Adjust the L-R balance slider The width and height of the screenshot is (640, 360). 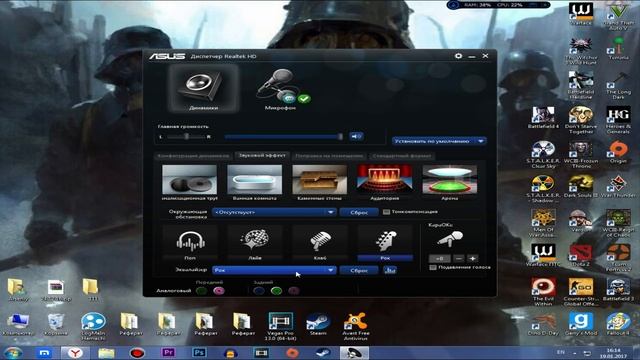pyautogui.click(x=186, y=137)
